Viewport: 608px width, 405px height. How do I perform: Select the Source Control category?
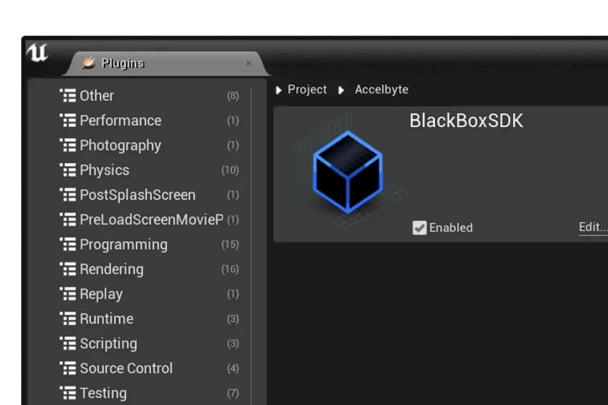[149, 368]
